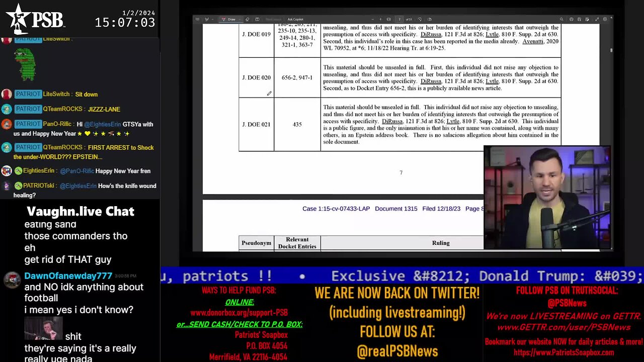Click docket entries 656-2, 947-1 cell
The height and width of the screenshot is (362, 644).
pyautogui.click(x=297, y=77)
